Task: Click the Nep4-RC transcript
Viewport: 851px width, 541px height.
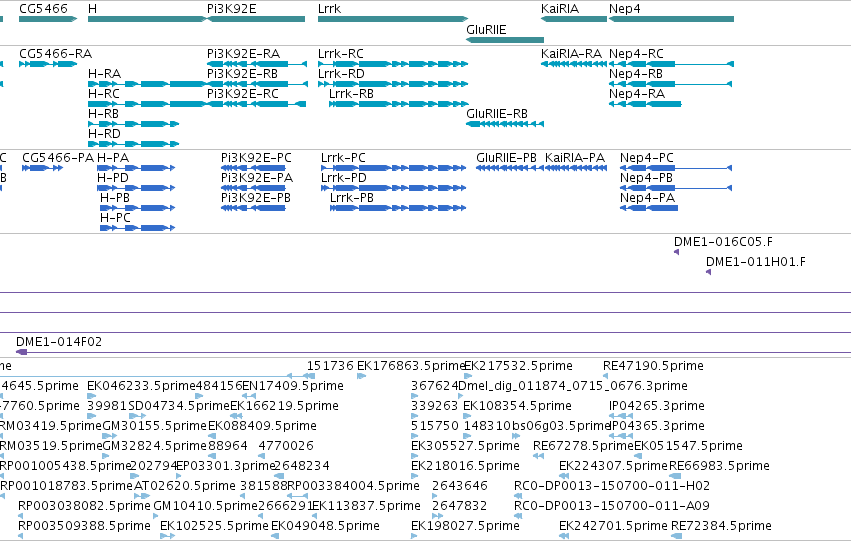Action: [671, 64]
